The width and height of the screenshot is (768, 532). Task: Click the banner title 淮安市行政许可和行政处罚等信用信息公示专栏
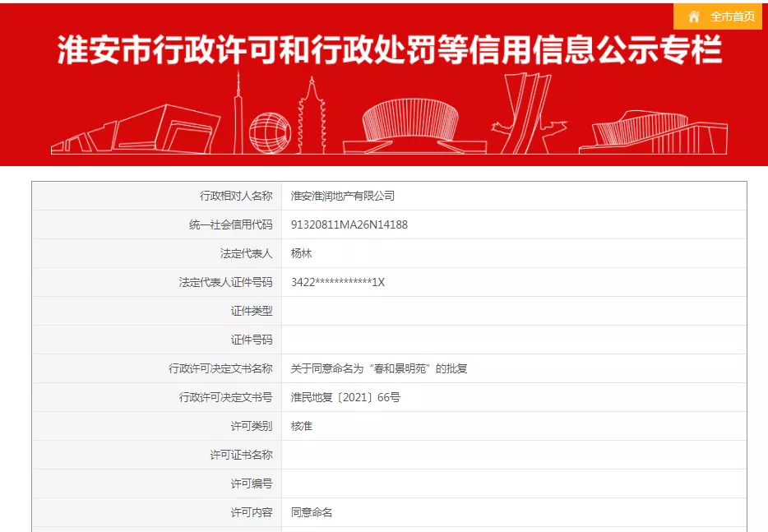(x=390, y=49)
